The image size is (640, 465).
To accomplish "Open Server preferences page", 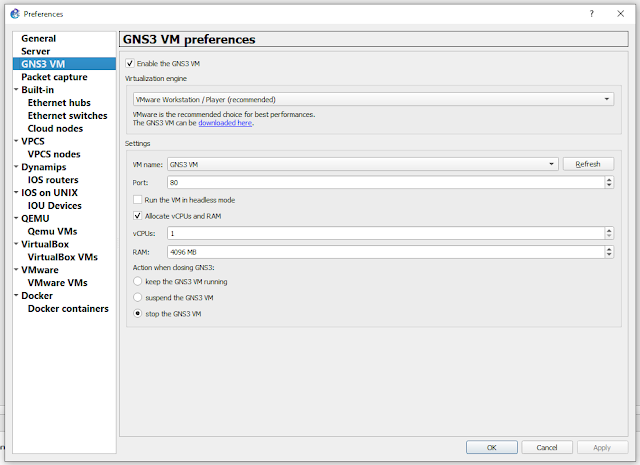I will 36,51.
